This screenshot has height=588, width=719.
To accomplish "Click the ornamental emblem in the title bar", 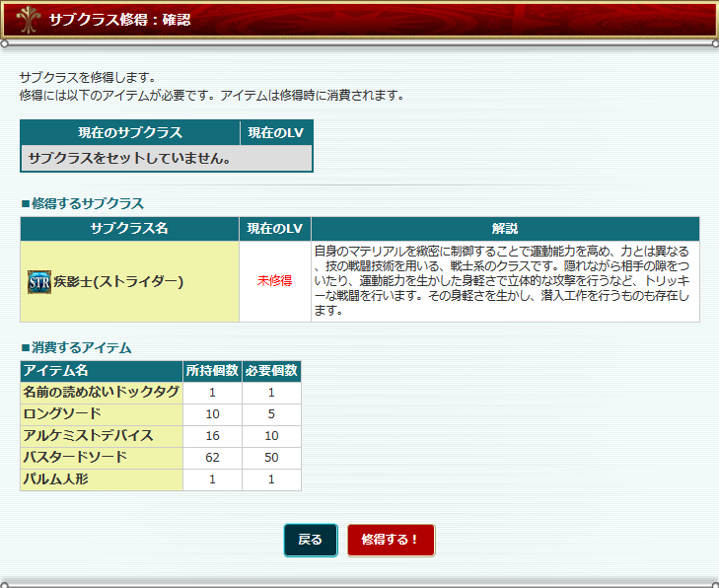I will pyautogui.click(x=28, y=20).
